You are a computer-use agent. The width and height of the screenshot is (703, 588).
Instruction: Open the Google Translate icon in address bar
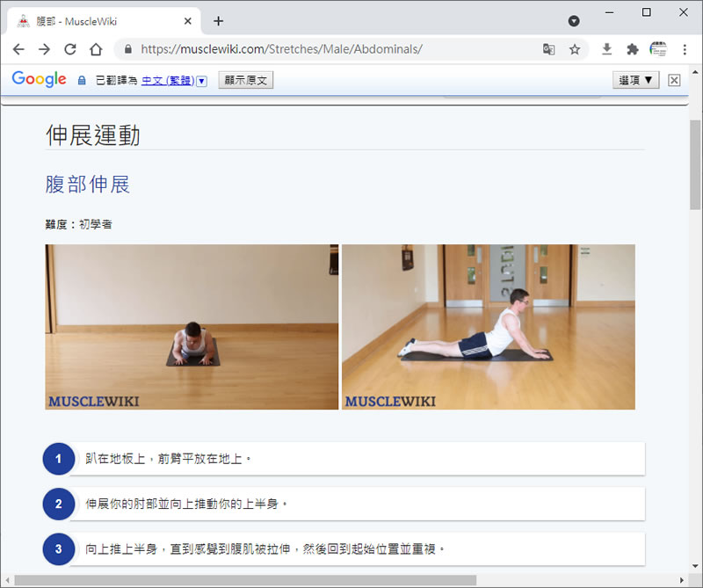tap(548, 49)
